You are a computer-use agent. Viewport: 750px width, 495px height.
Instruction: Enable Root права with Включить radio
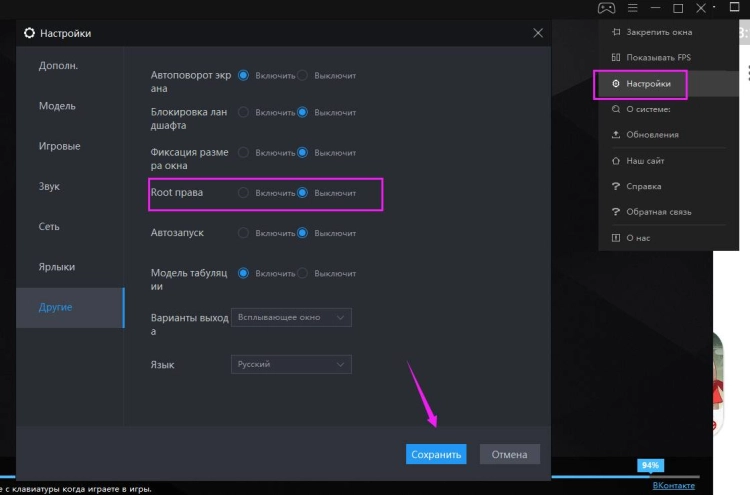coord(243,192)
